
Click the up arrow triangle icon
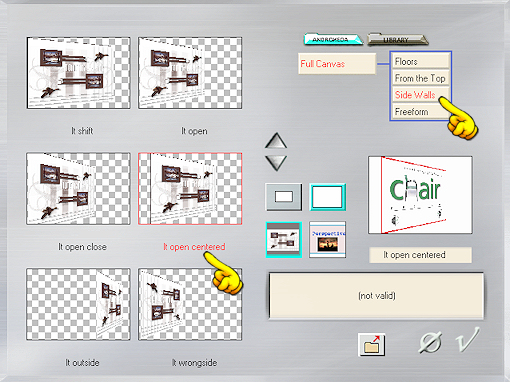(x=276, y=141)
